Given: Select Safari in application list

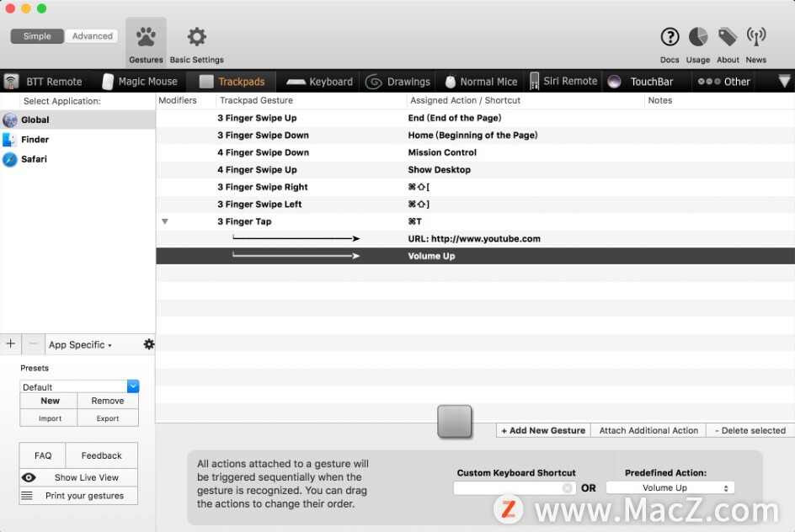Looking at the screenshot, I should (x=77, y=159).
